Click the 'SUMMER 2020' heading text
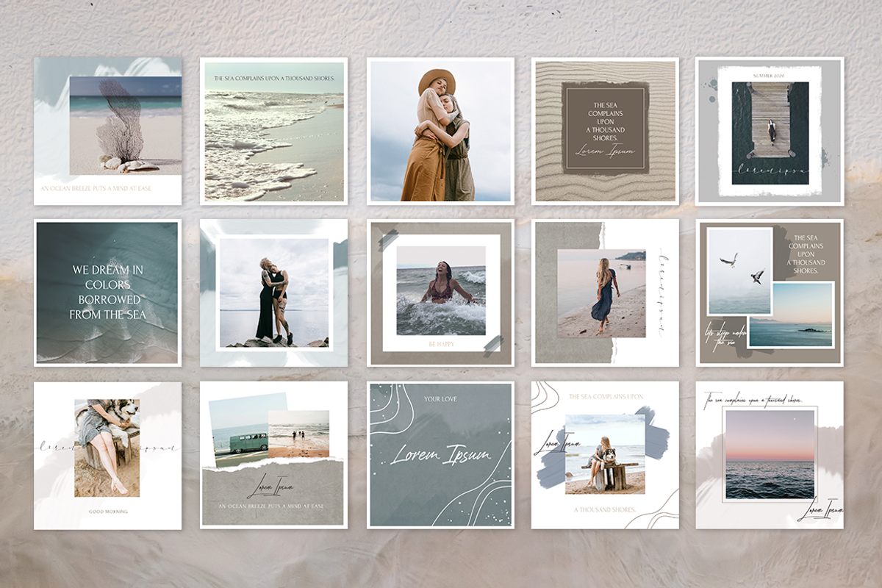Image resolution: width=882 pixels, height=588 pixels. [x=770, y=75]
